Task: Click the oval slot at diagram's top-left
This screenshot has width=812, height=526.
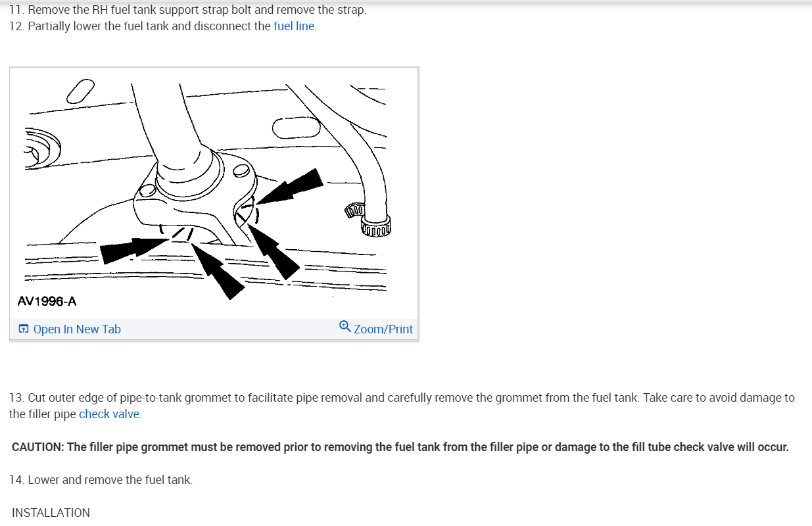Action: coord(80,90)
